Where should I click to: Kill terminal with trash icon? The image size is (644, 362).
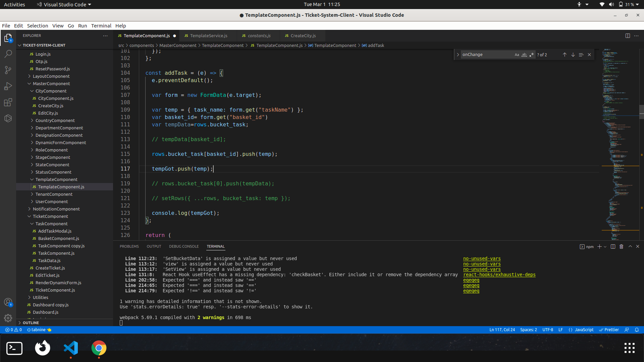621,246
